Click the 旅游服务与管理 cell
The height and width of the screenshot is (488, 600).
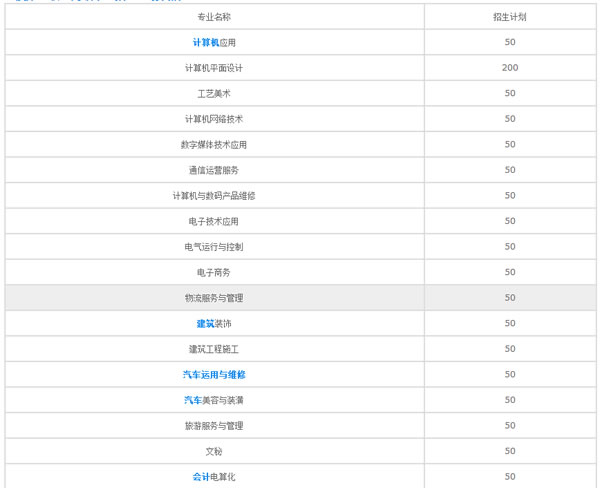pyautogui.click(x=214, y=426)
